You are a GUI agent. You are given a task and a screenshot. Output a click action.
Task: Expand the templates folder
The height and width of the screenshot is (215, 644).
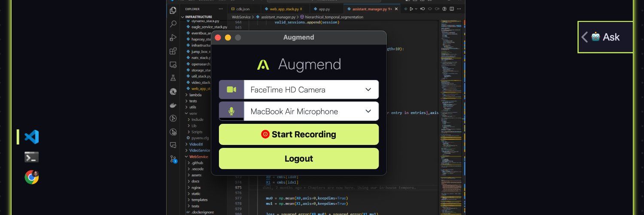point(199,200)
